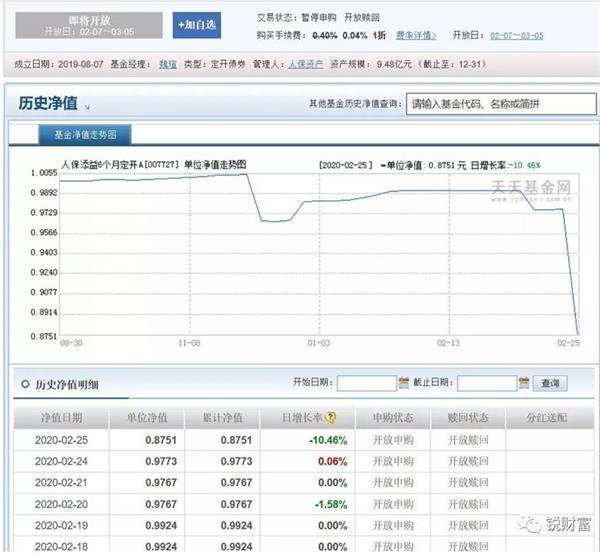Click the 11-08 x-axis label on chart
Screen dimensions: 600x557
pyautogui.click(x=189, y=343)
